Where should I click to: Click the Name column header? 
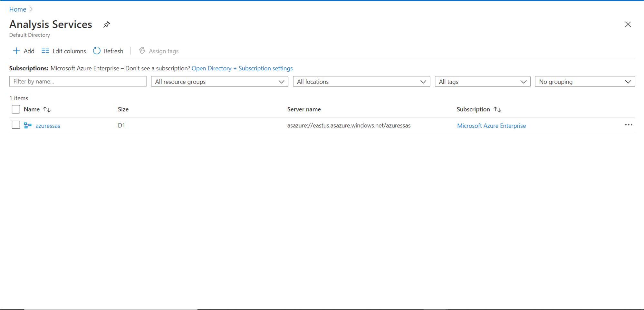32,109
